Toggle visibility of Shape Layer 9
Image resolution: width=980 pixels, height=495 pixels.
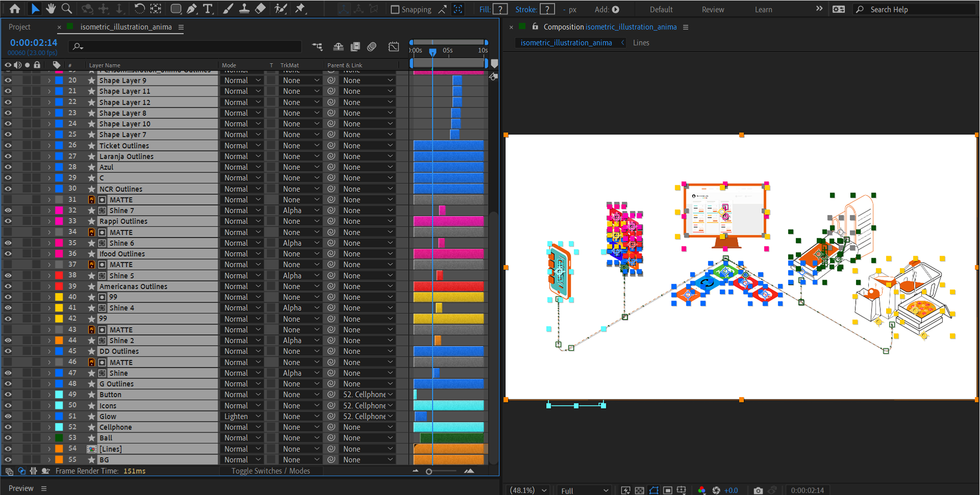[x=8, y=80]
